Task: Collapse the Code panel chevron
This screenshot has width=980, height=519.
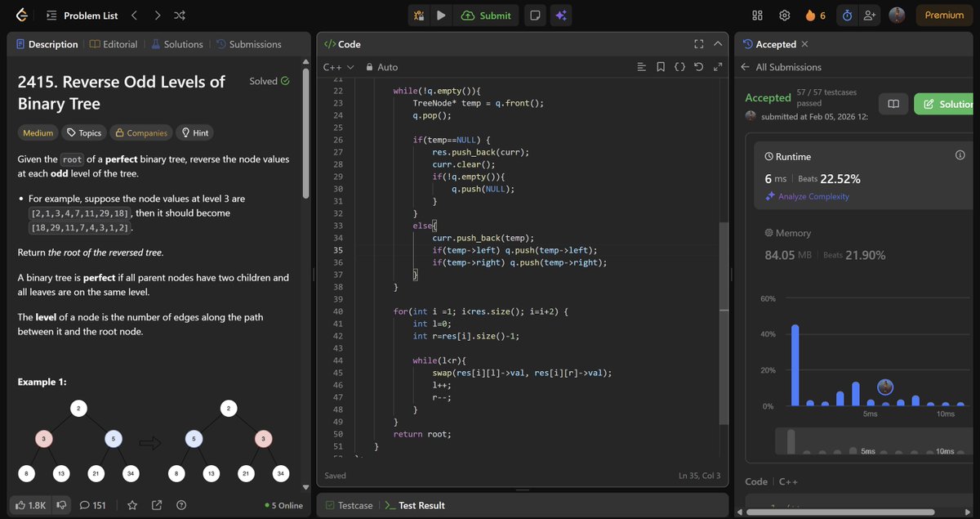Action: point(718,44)
